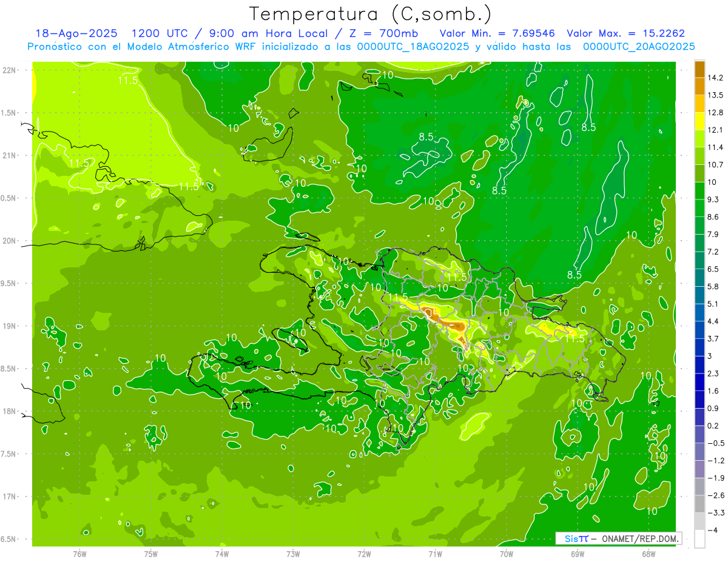Click the white swatch below -4 on scale

tap(699, 538)
